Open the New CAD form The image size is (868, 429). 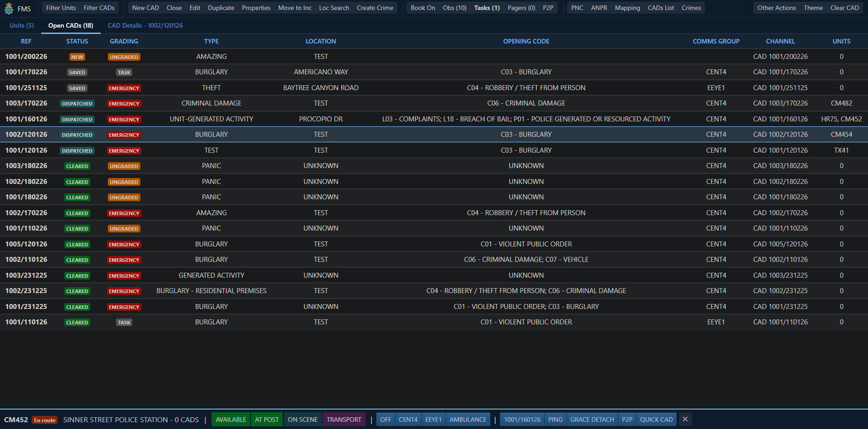(145, 8)
